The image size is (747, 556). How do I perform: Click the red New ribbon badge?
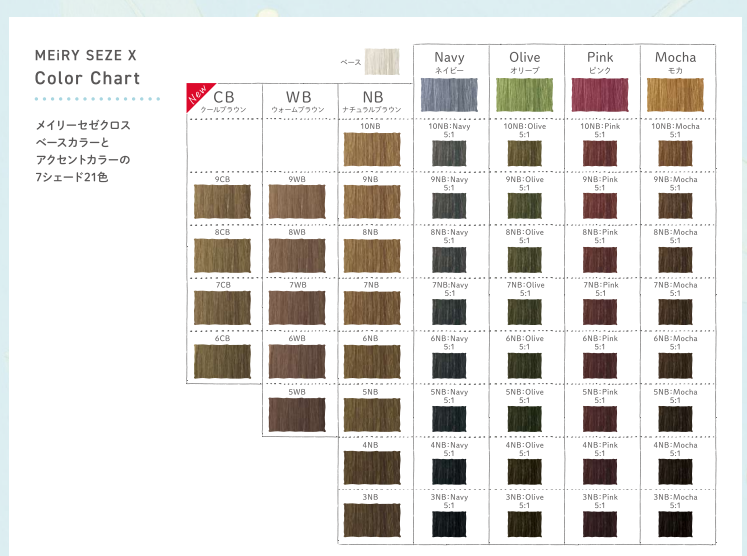point(197,94)
